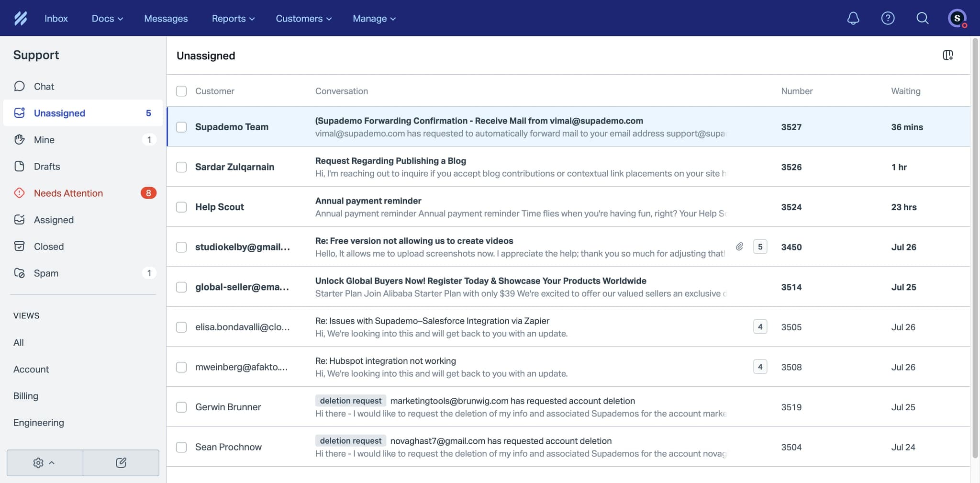This screenshot has width=980, height=483.
Task: Open the Billing view link
Action: 26,396
